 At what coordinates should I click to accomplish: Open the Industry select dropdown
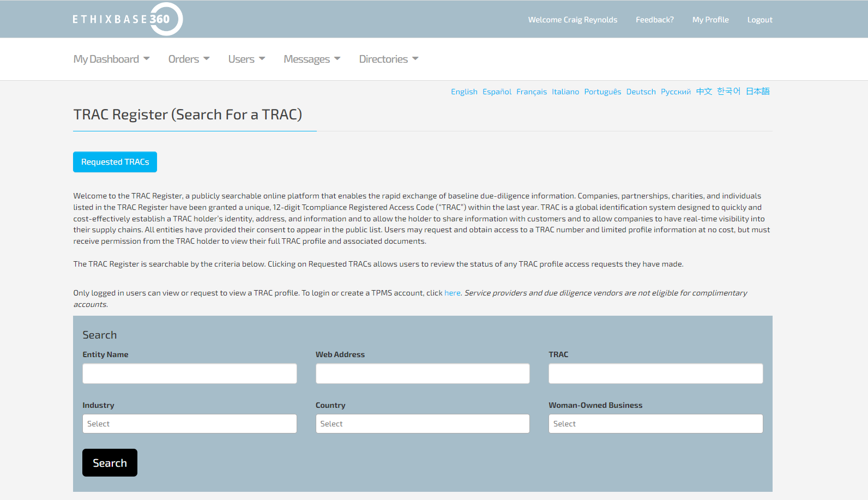click(189, 424)
